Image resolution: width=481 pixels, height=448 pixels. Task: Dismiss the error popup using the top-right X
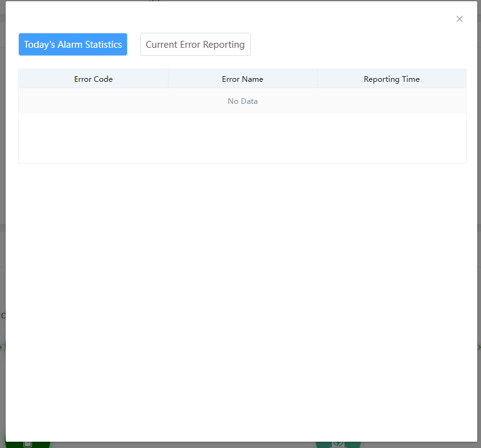coord(460,19)
